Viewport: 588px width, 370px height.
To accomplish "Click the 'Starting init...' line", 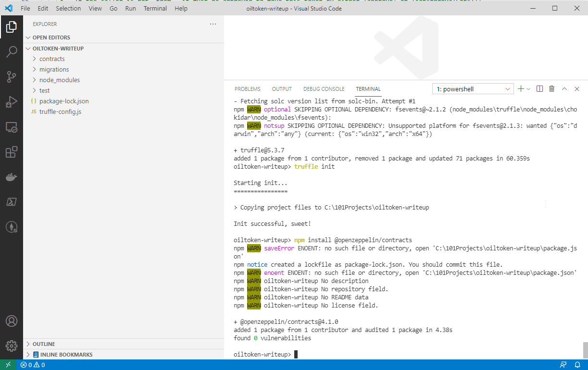I will point(261,183).
